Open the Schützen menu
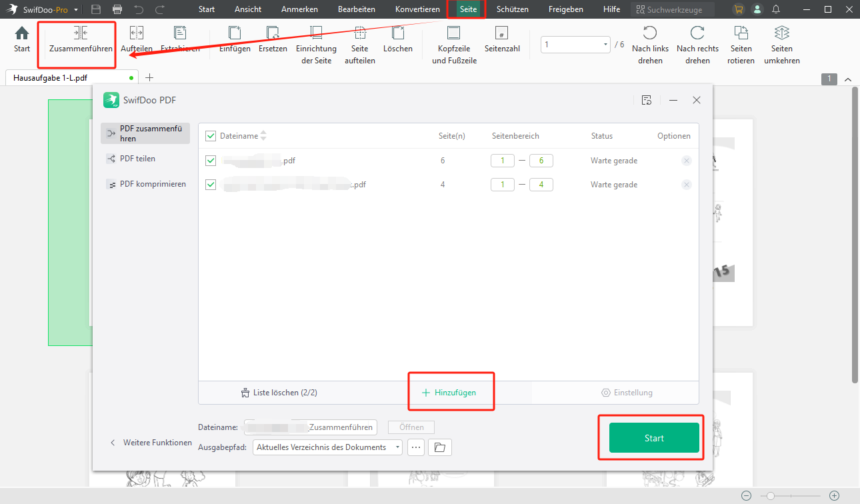Viewport: 860px width, 504px height. click(x=513, y=9)
